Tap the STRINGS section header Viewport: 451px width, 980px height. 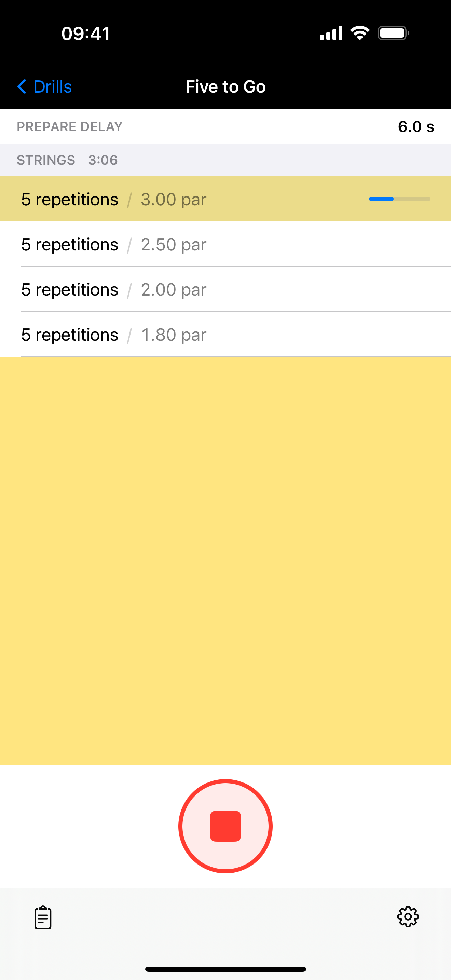tap(46, 160)
